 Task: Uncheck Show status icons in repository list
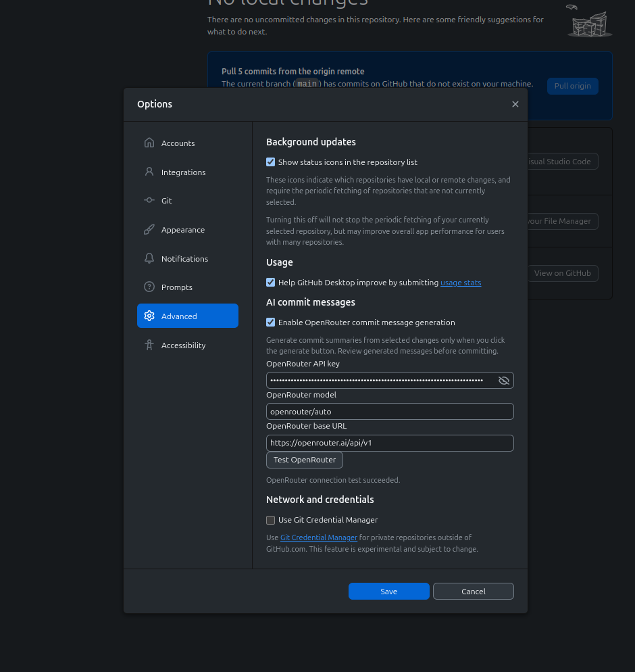coord(271,162)
